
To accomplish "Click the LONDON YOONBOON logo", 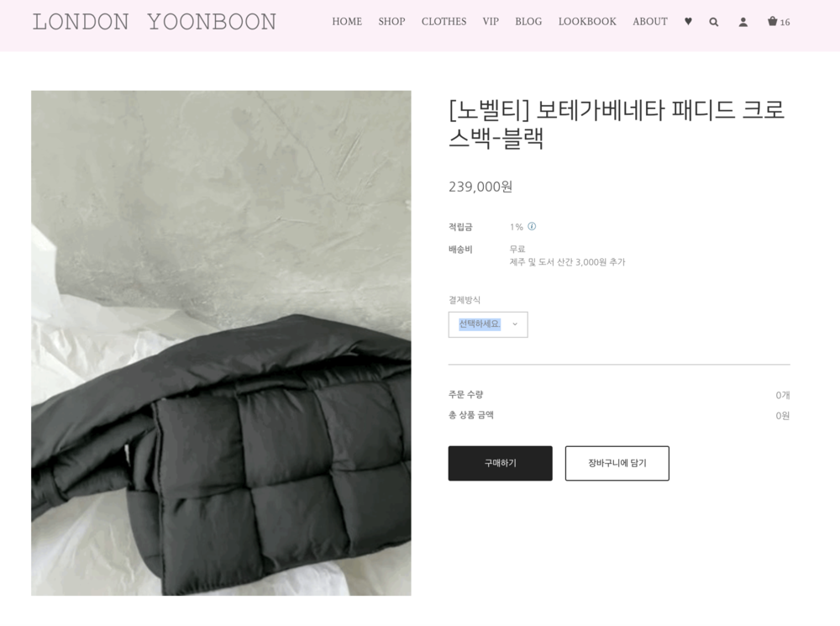I will [x=155, y=22].
